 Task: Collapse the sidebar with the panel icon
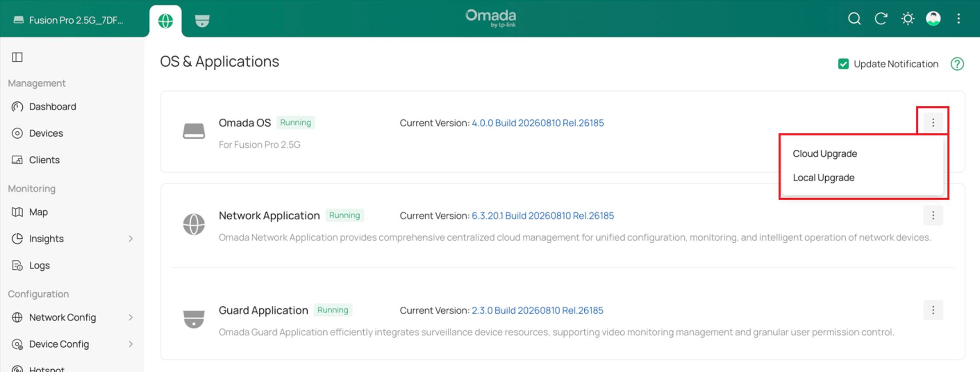tap(17, 57)
